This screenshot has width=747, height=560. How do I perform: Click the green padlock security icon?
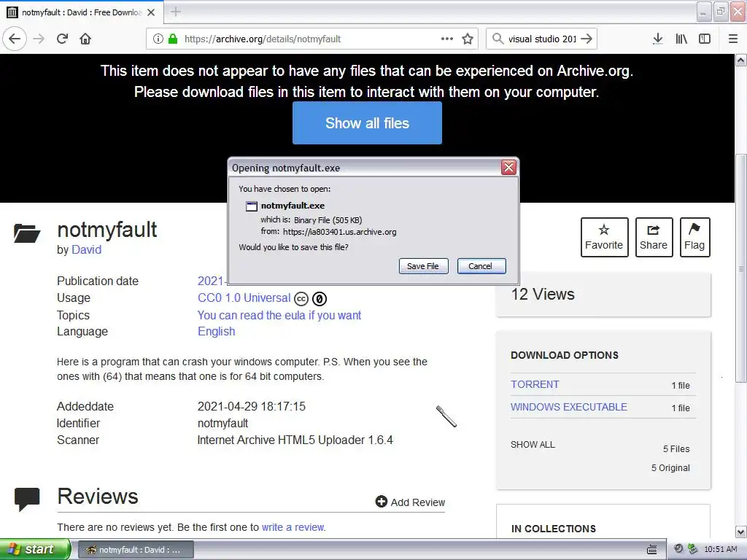point(173,39)
